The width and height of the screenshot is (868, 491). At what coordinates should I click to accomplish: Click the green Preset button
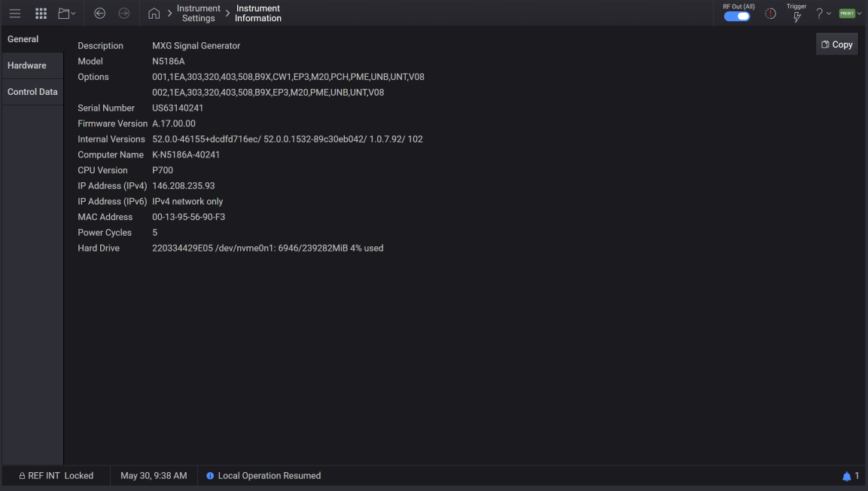pyautogui.click(x=847, y=14)
